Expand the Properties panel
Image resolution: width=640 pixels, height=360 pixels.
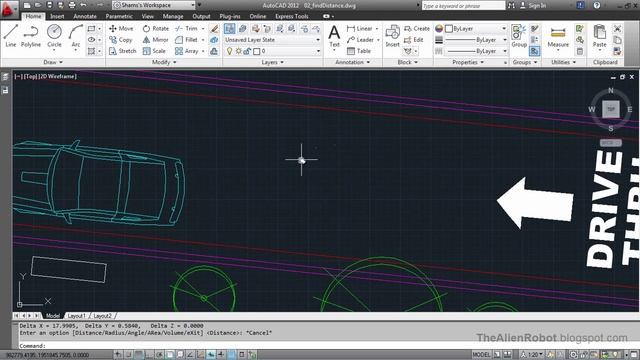pyautogui.click(x=468, y=62)
